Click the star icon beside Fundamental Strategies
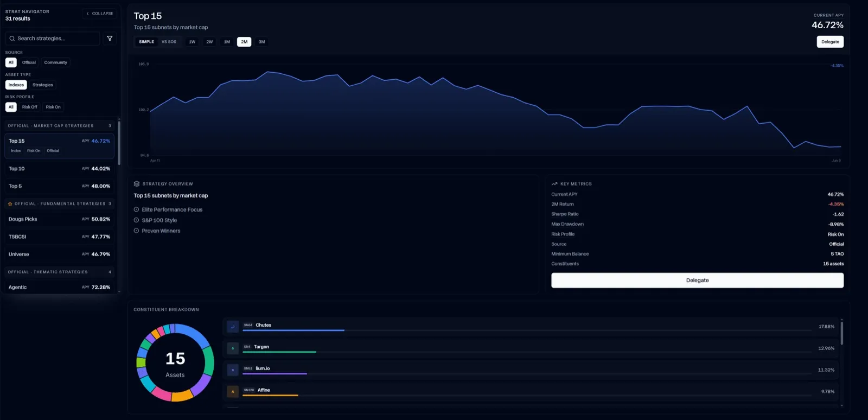This screenshot has height=420, width=868. click(10, 204)
